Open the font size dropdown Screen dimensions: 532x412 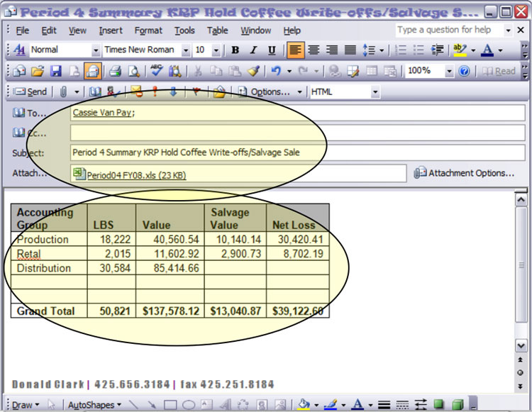pyautogui.click(x=216, y=50)
